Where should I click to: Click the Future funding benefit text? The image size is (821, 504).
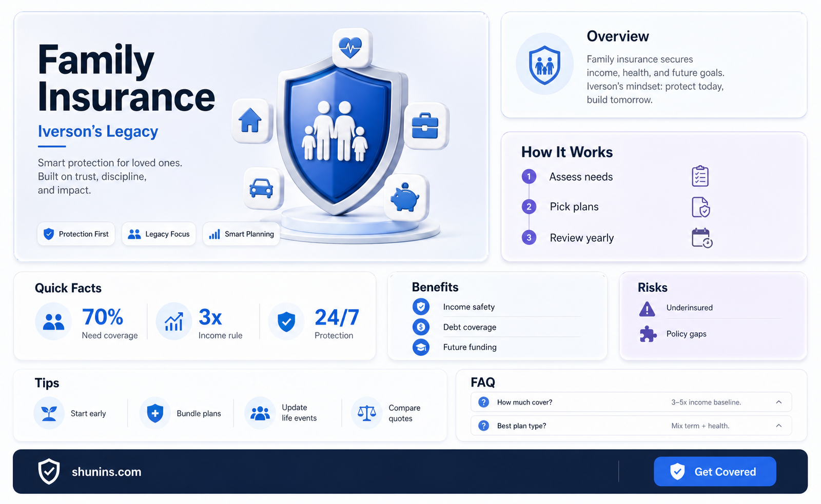(470, 347)
